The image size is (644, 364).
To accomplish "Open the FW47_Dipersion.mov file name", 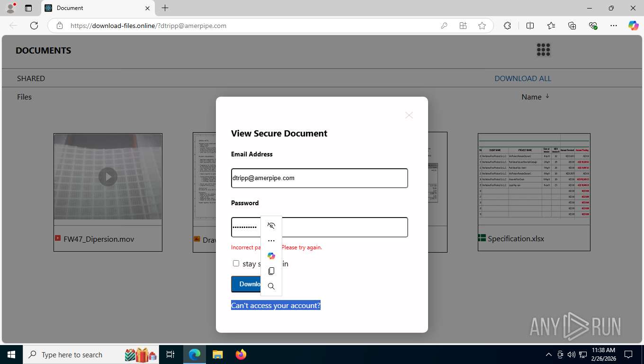I will click(98, 239).
